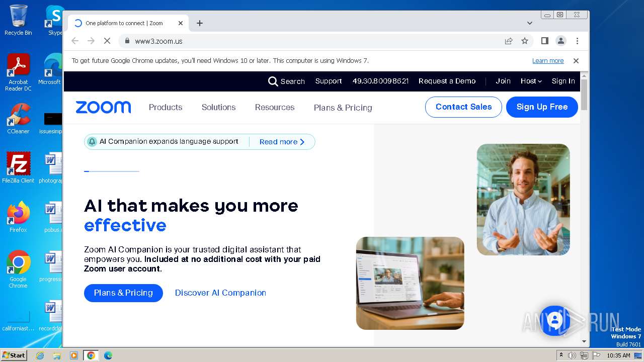Open Discover AI Companion link
The image size is (644, 362).
coord(220,293)
